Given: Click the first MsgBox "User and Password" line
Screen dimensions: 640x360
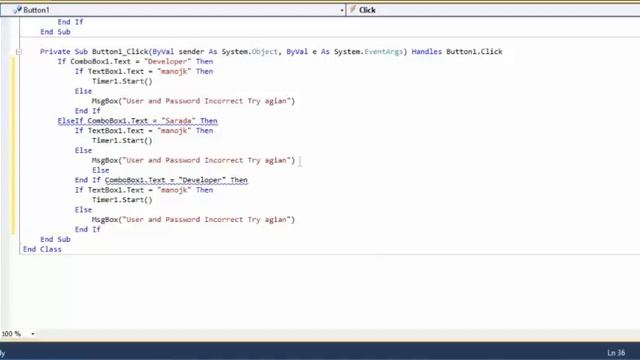Looking at the screenshot, I should [x=193, y=101].
